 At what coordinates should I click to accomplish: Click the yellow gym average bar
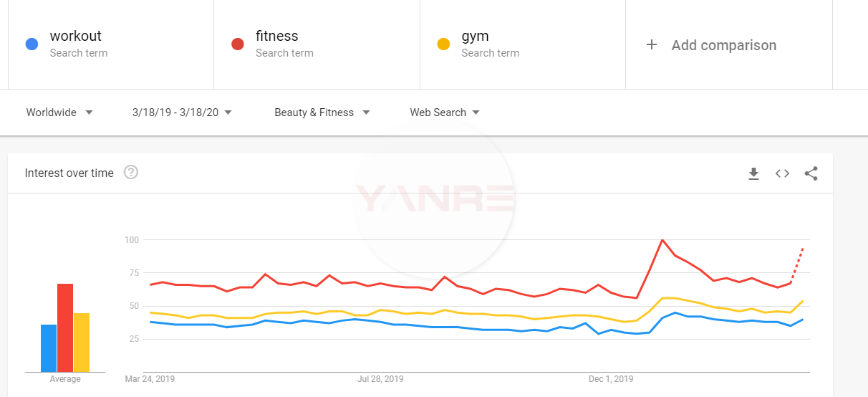pos(82,343)
